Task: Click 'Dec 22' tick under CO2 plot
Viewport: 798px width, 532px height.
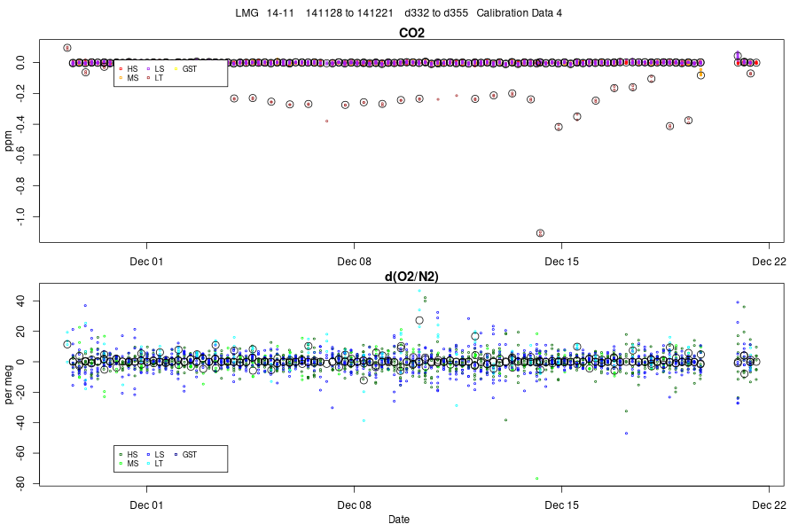Action: (769, 262)
